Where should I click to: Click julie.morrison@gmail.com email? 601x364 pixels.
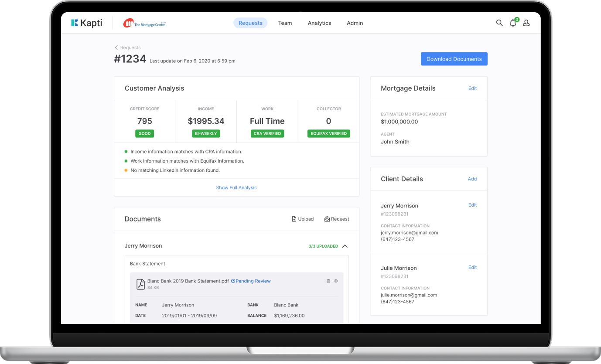point(409,295)
